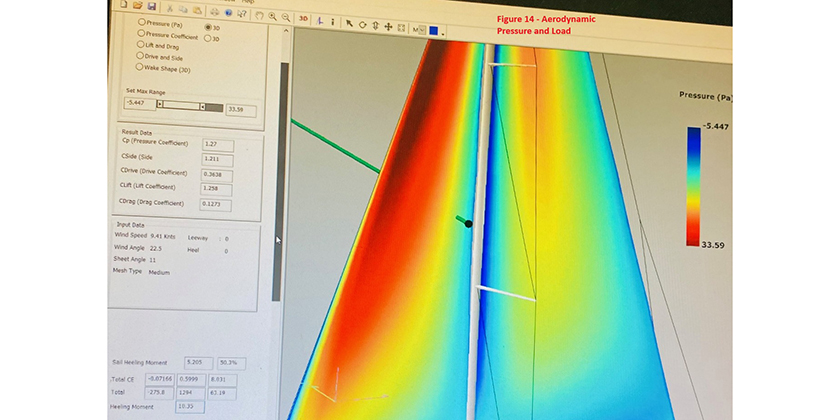Select the Drive and Side radio button
The width and height of the screenshot is (840, 420).
pos(139,58)
